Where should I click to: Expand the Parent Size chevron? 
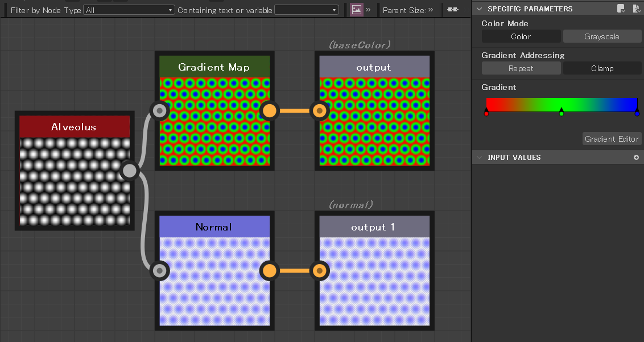point(431,10)
